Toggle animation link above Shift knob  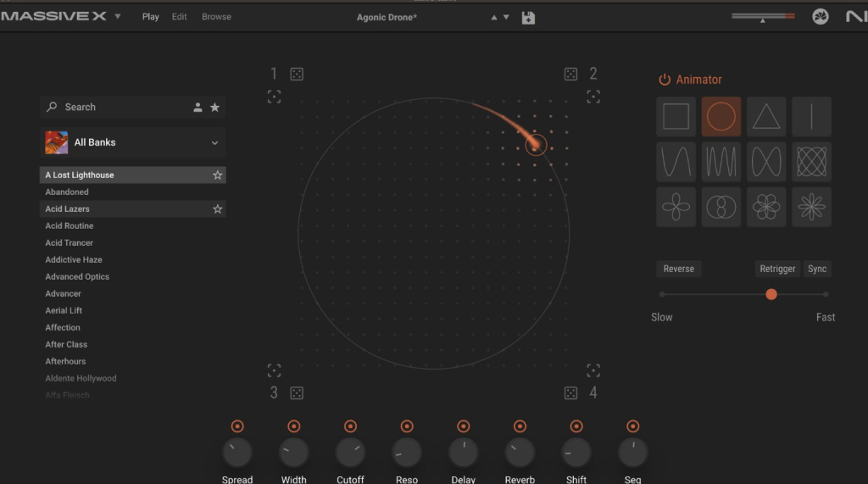point(576,426)
